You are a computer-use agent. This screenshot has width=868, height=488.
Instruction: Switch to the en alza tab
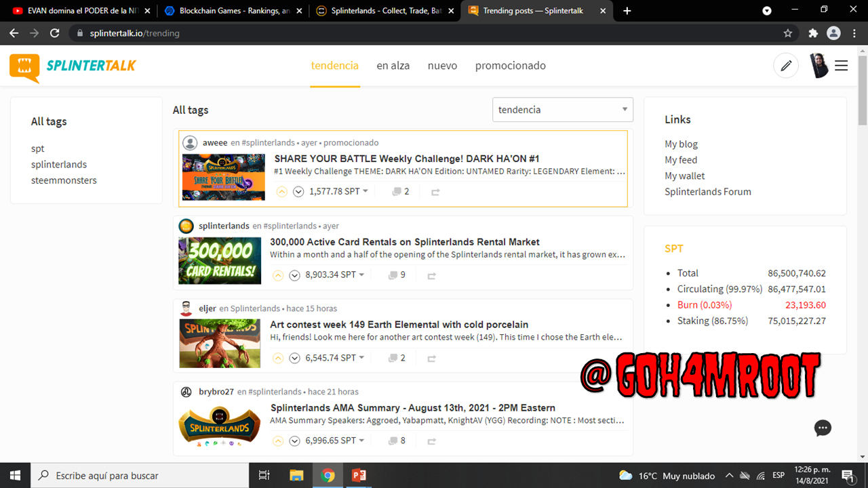[393, 66]
